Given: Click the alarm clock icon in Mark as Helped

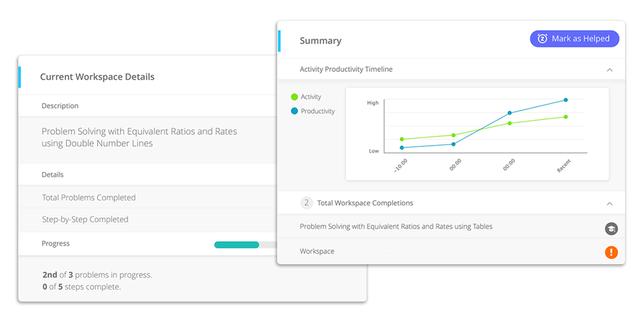Looking at the screenshot, I should [x=542, y=39].
